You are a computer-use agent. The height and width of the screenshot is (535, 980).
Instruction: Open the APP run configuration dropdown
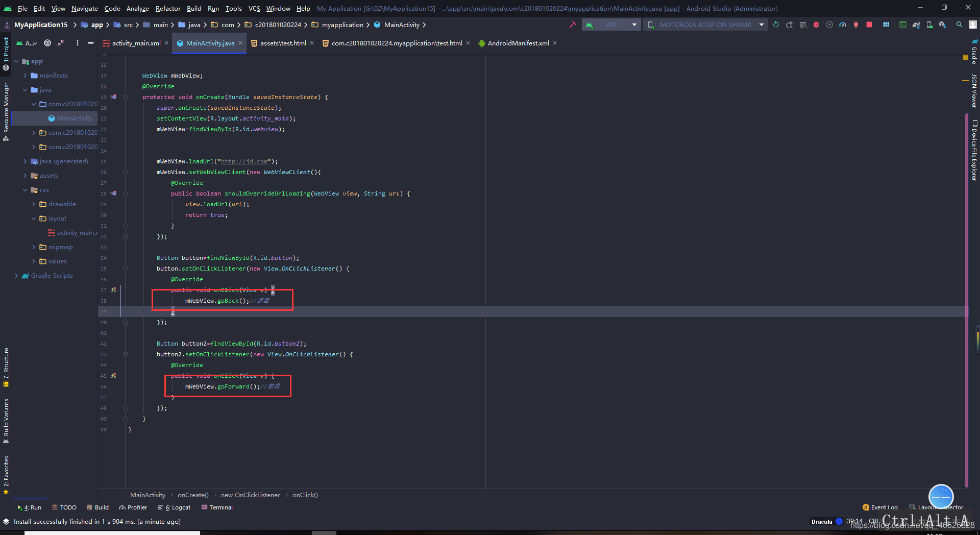[x=611, y=25]
